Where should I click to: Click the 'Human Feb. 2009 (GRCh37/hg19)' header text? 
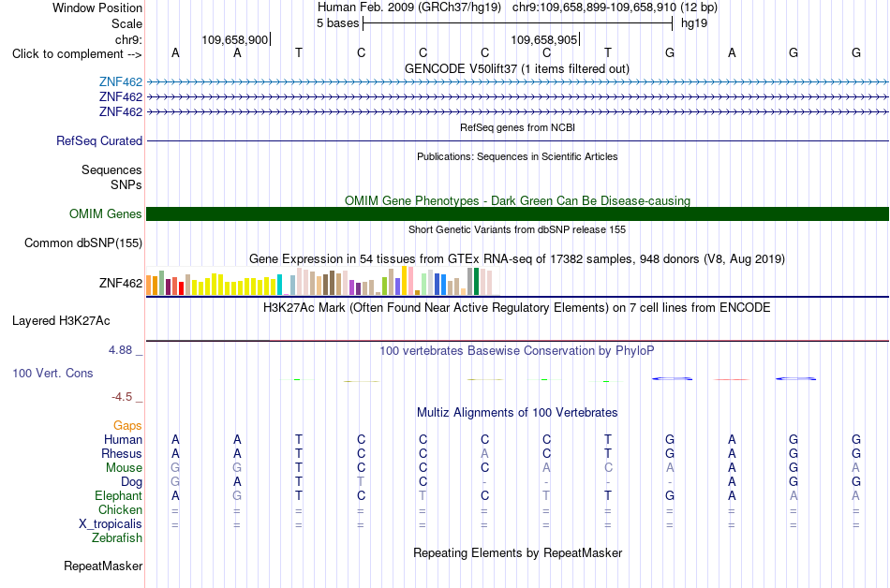[x=409, y=7]
